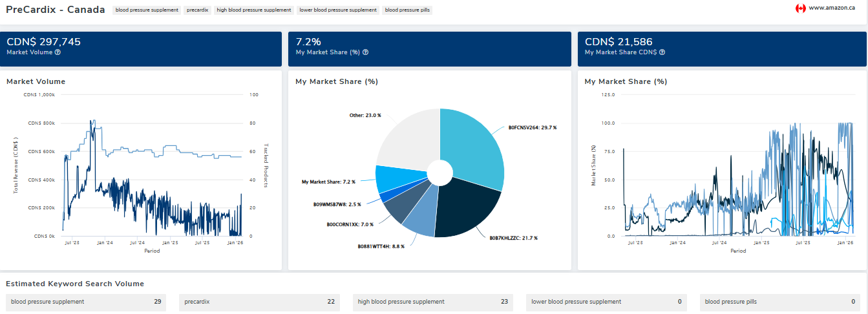Click the 'blood pressure pills' keyword volume row
The image size is (868, 314).
click(780, 302)
